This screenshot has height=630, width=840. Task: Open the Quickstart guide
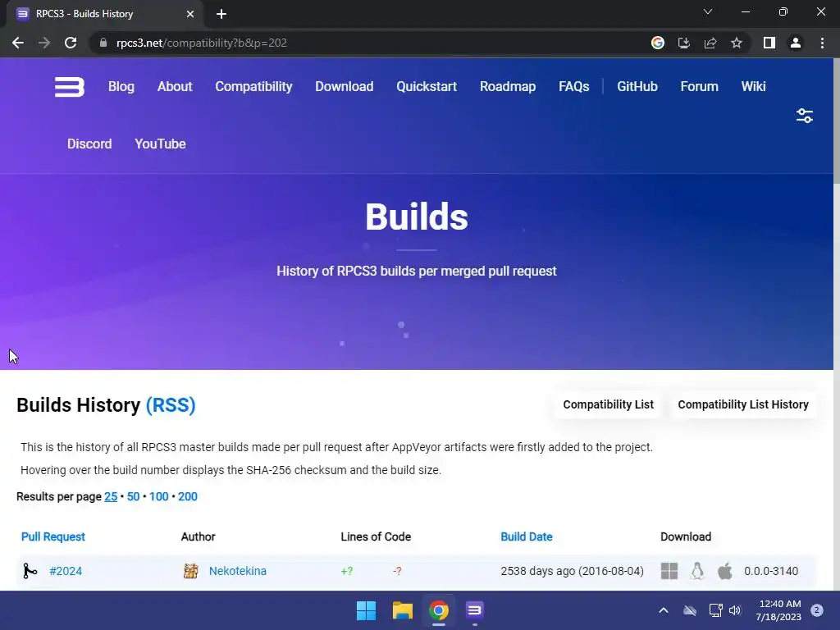click(x=427, y=87)
